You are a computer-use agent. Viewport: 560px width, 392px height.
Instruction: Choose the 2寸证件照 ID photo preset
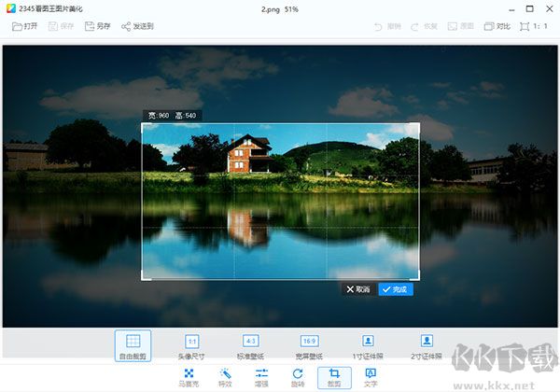(x=427, y=346)
